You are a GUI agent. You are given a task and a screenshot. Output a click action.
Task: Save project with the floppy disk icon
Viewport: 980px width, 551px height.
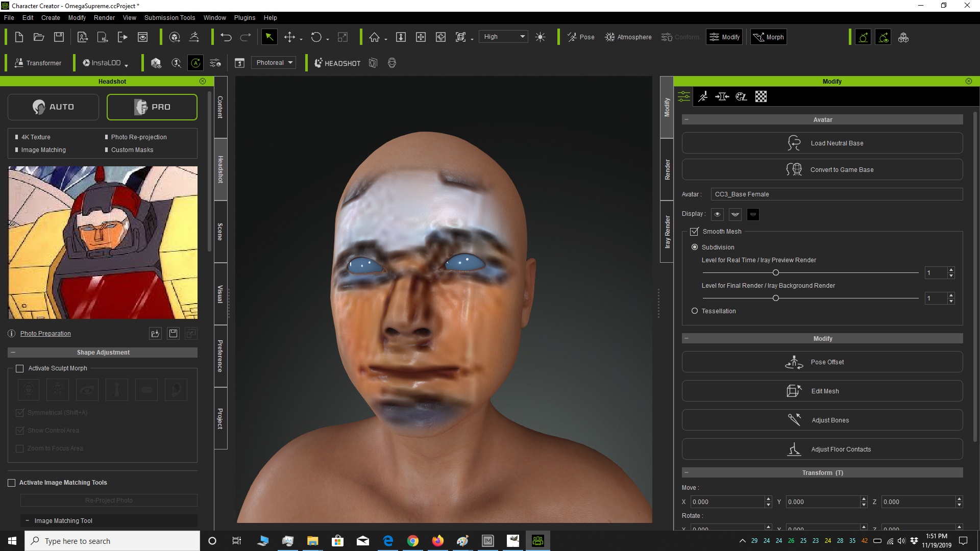tap(59, 37)
